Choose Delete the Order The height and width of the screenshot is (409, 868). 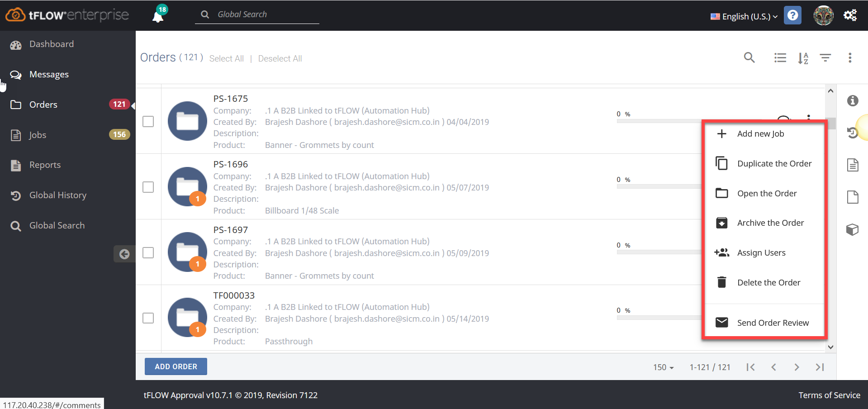tap(764, 282)
